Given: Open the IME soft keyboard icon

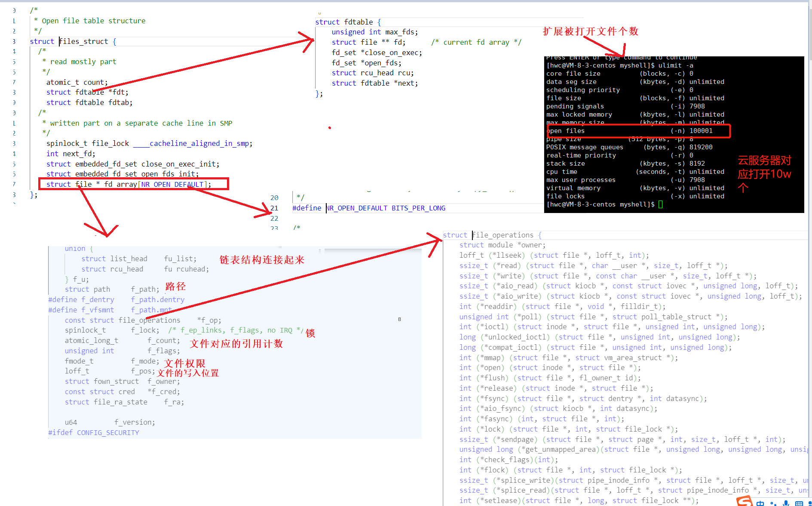Looking at the screenshot, I should 799,503.
